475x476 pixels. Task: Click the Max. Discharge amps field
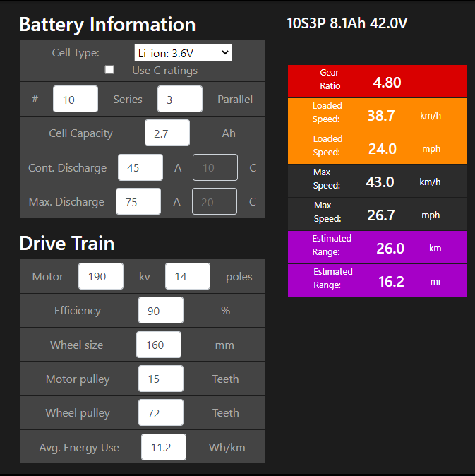point(138,202)
